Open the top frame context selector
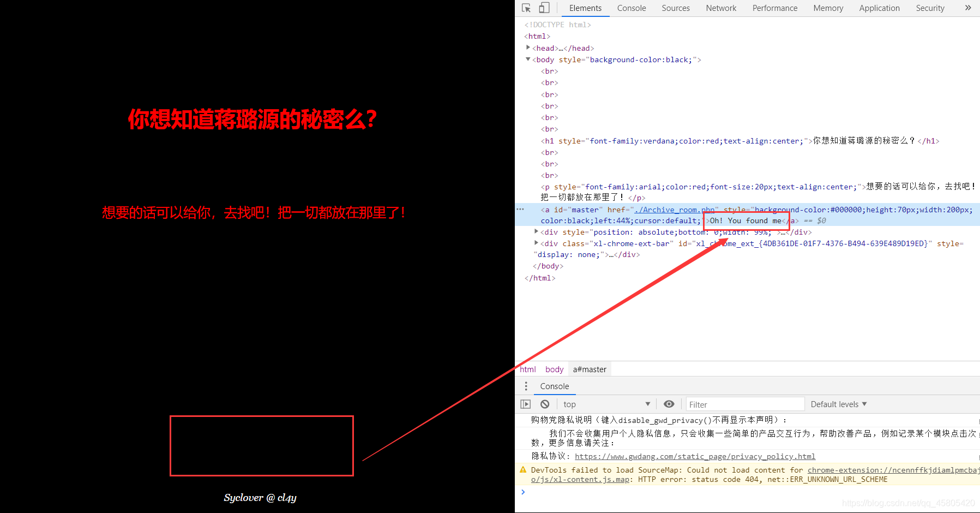This screenshot has height=513, width=980. point(605,404)
